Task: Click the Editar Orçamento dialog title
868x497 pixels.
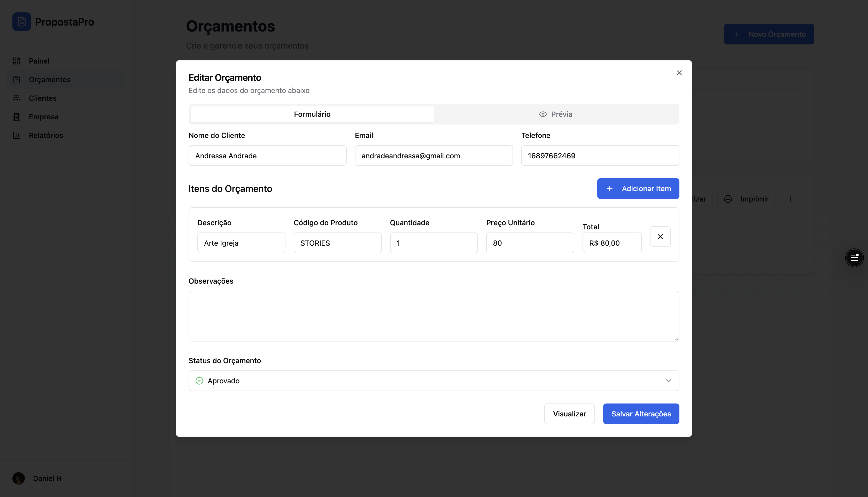Action: tap(225, 77)
